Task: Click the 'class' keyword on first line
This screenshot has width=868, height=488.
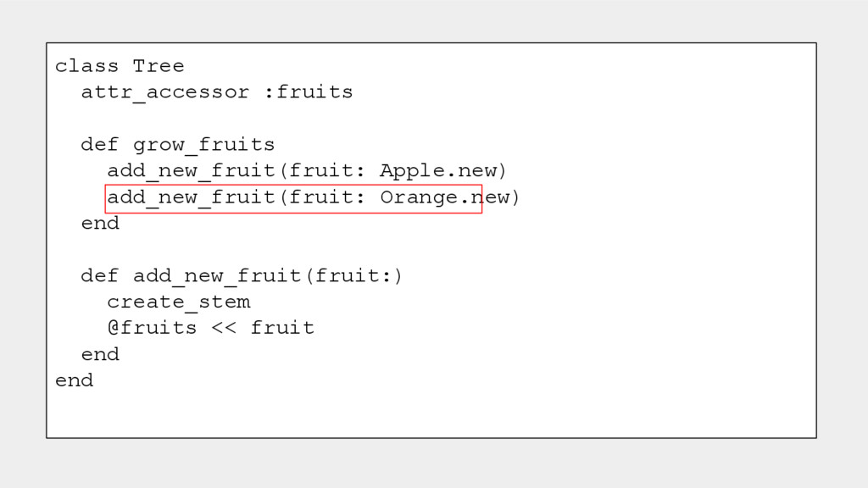Action: pos(86,66)
